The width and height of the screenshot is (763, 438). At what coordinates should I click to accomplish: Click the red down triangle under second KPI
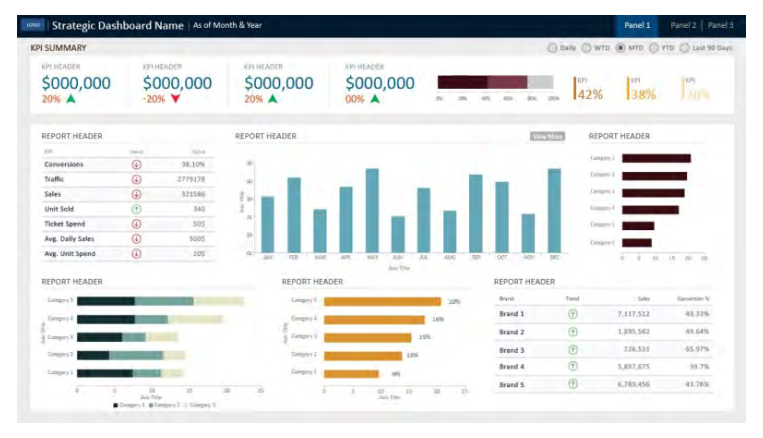tap(175, 99)
